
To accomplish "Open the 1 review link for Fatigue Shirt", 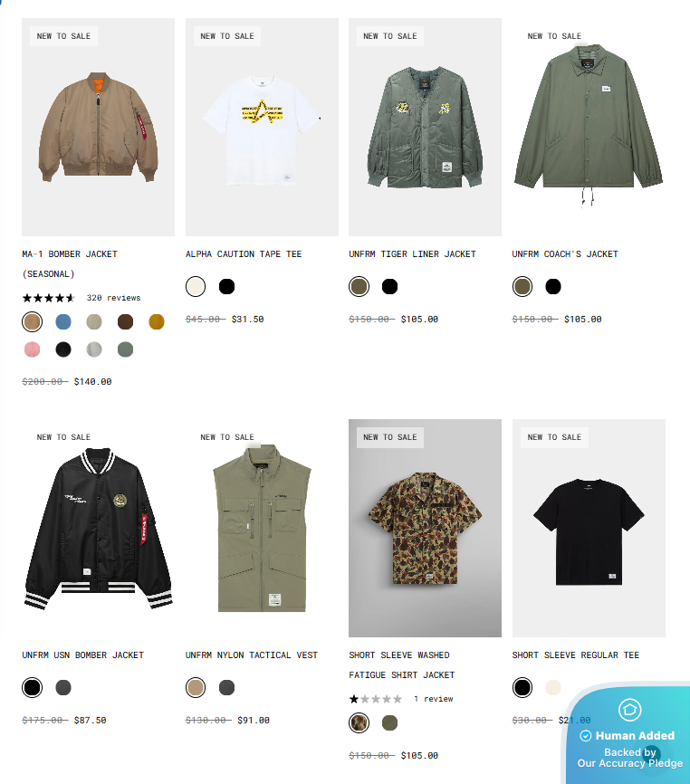I will [433, 699].
